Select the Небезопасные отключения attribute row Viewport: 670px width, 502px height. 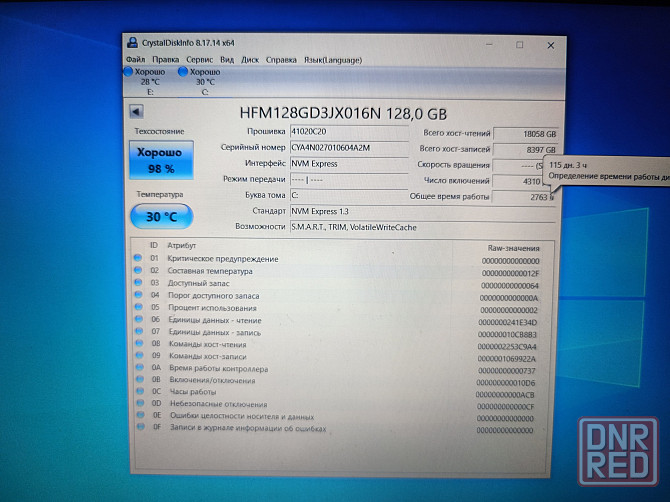(335, 405)
